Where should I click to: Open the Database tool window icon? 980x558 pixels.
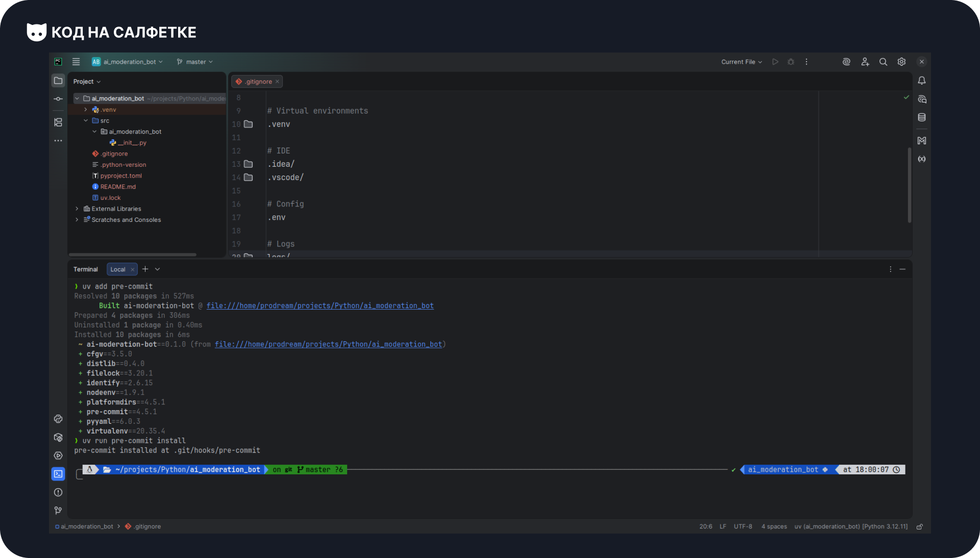pos(922,117)
